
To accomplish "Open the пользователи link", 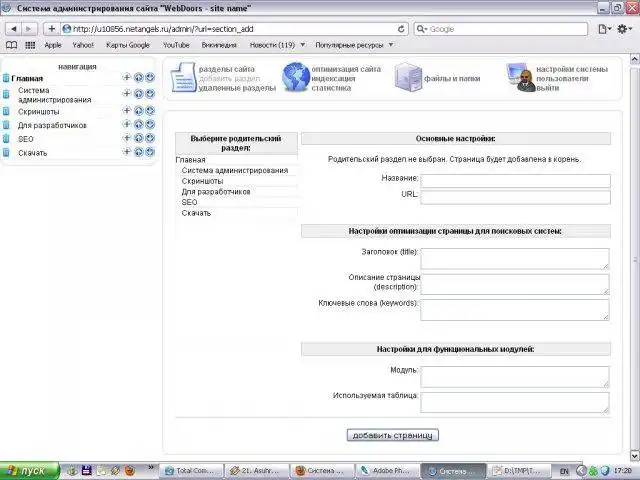I will point(562,78).
